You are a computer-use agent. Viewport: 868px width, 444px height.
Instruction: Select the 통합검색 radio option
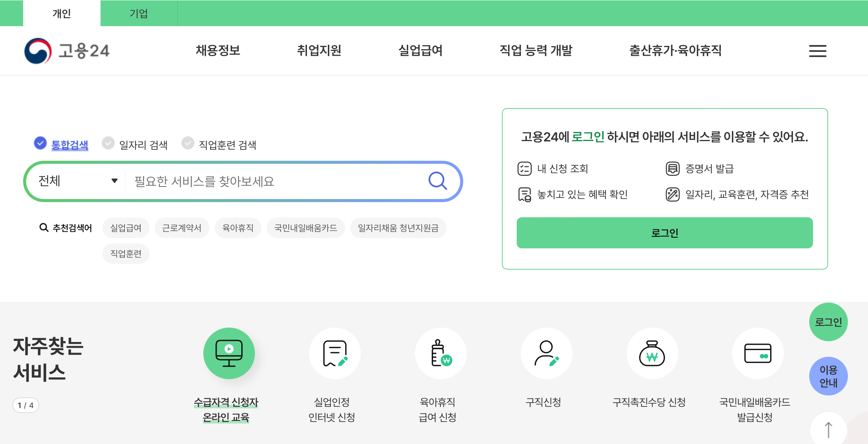click(x=40, y=143)
